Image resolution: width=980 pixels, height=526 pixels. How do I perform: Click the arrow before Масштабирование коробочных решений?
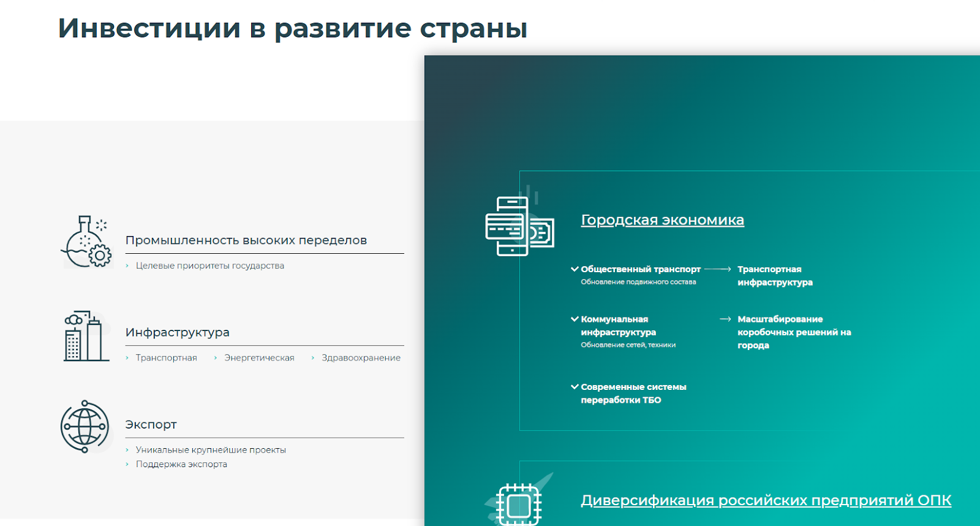[x=725, y=319]
